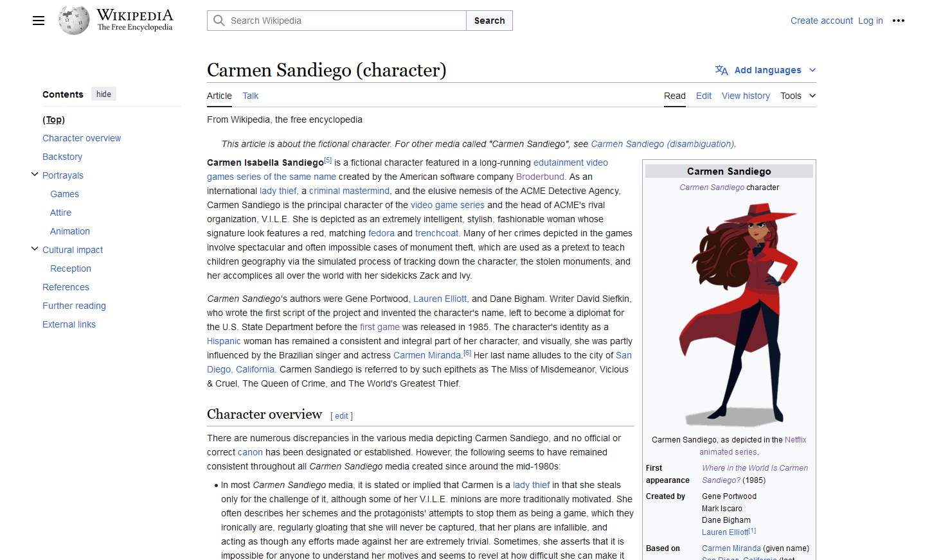Click Carmen Sandiego link in infobox subtitle
Image resolution: width=941 pixels, height=560 pixels.
pos(712,188)
